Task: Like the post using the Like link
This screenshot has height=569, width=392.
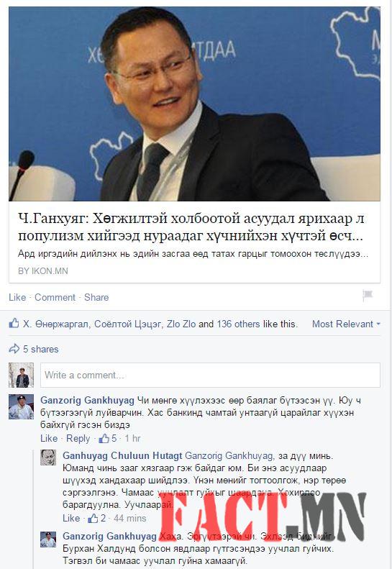Action: coord(17,297)
